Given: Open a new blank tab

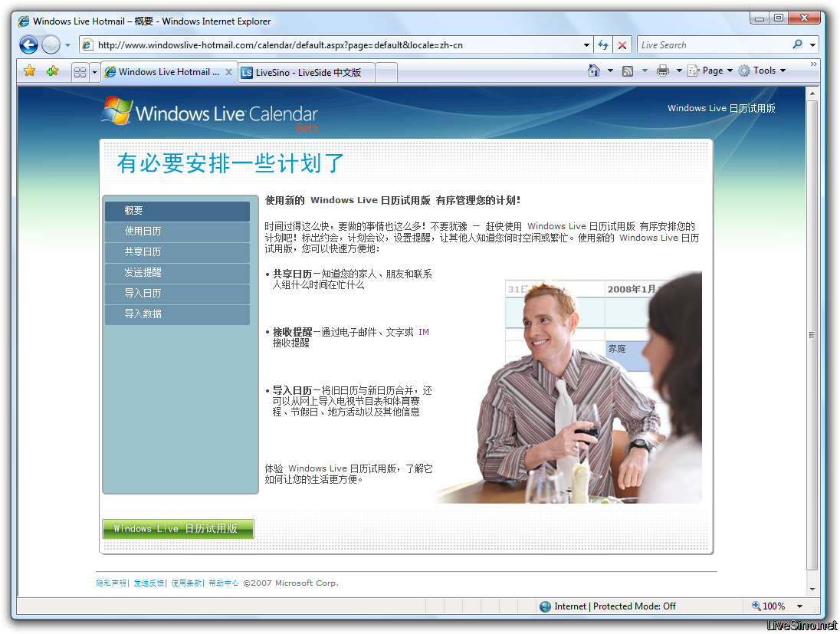Looking at the screenshot, I should click(x=386, y=72).
